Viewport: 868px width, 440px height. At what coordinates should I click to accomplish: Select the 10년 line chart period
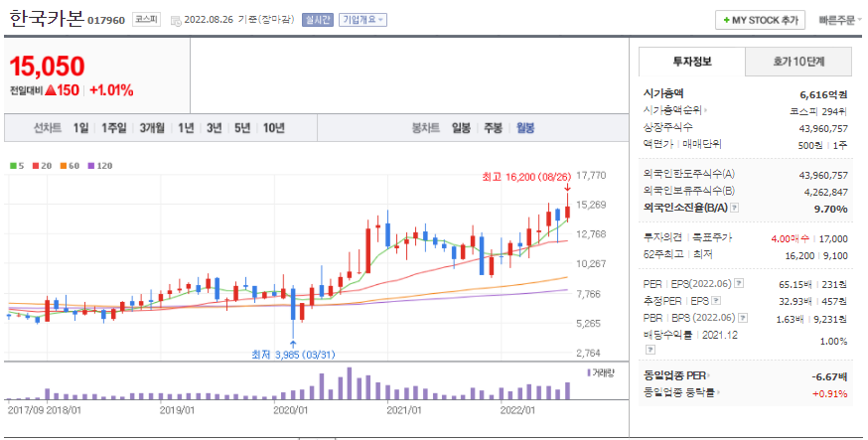(273, 128)
